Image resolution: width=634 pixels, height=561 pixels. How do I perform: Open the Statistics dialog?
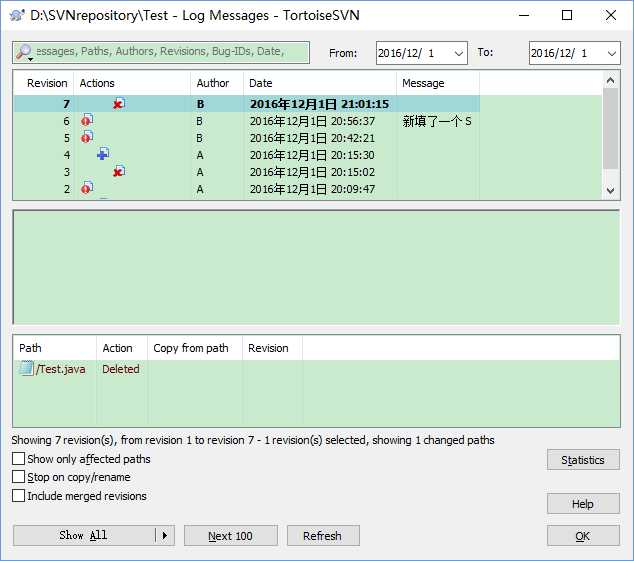tap(583, 459)
